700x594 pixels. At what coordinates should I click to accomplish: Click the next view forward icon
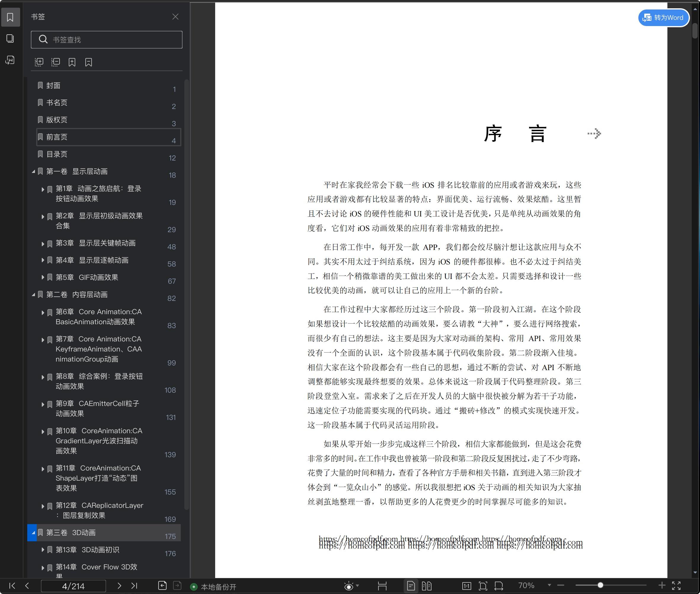177,586
